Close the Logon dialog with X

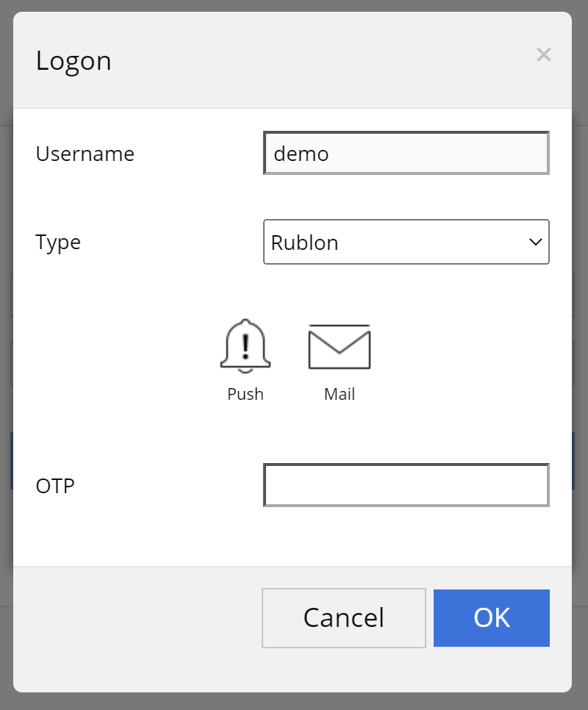(x=543, y=54)
